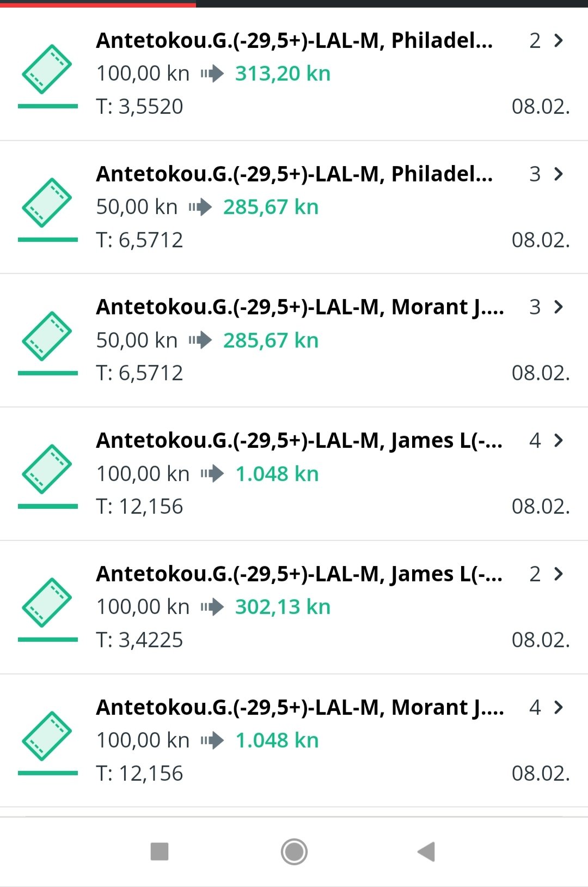Tap ticket icon of the Philadel... three-pick bet
The image size is (588, 887).
tap(47, 203)
